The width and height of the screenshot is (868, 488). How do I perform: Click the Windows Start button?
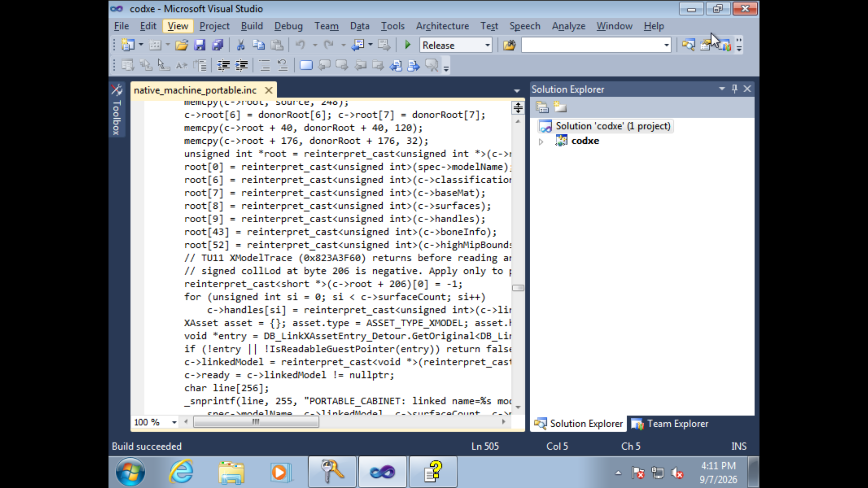pyautogui.click(x=130, y=472)
